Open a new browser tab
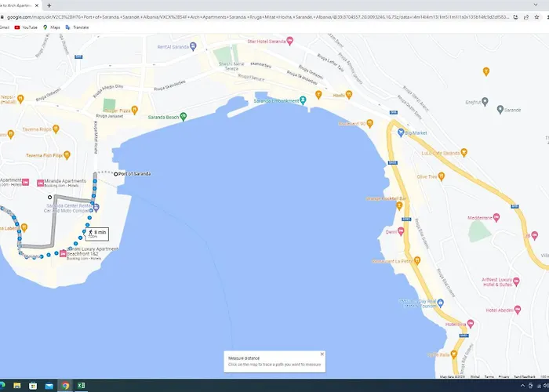 pyautogui.click(x=49, y=5)
